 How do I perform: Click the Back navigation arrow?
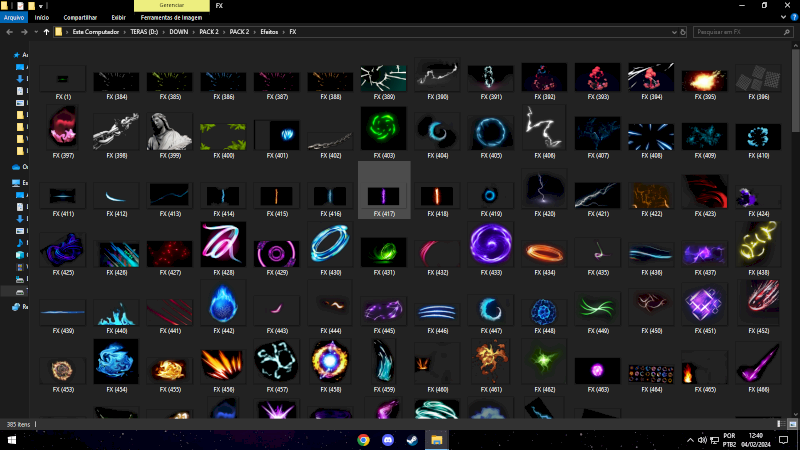[x=9, y=32]
